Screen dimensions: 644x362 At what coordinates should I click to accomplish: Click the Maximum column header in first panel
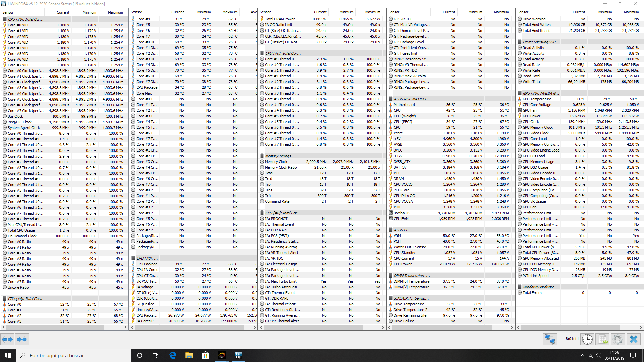pos(115,12)
